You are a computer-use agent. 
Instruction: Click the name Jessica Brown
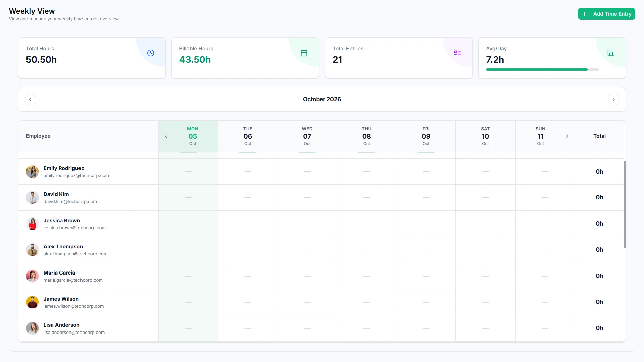pyautogui.click(x=62, y=221)
